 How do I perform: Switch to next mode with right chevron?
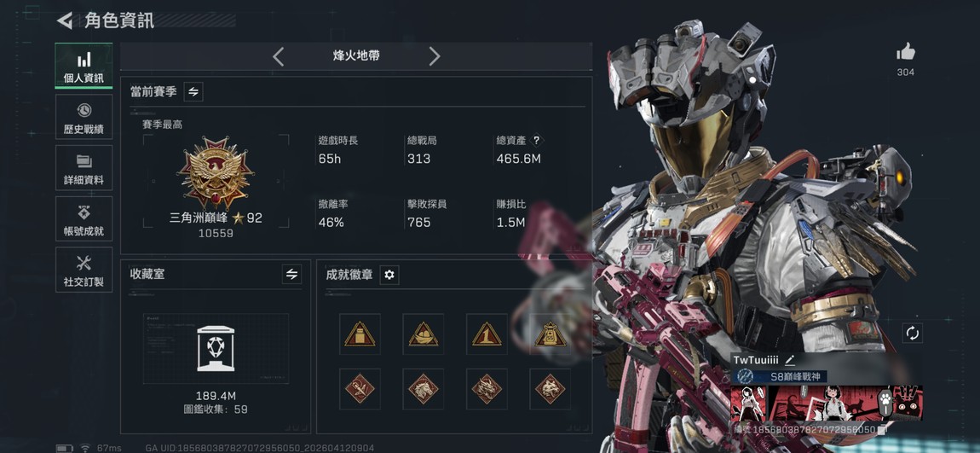pyautogui.click(x=435, y=56)
